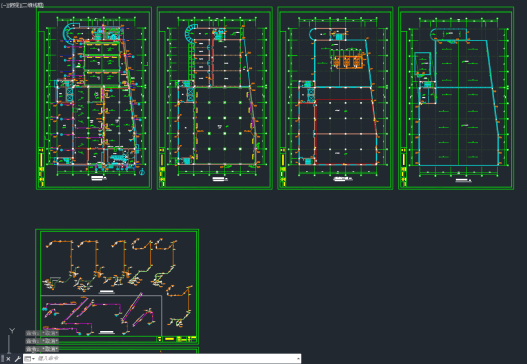Expand command history with right-end arrow
This screenshot has height=364, width=527.
coord(298,359)
